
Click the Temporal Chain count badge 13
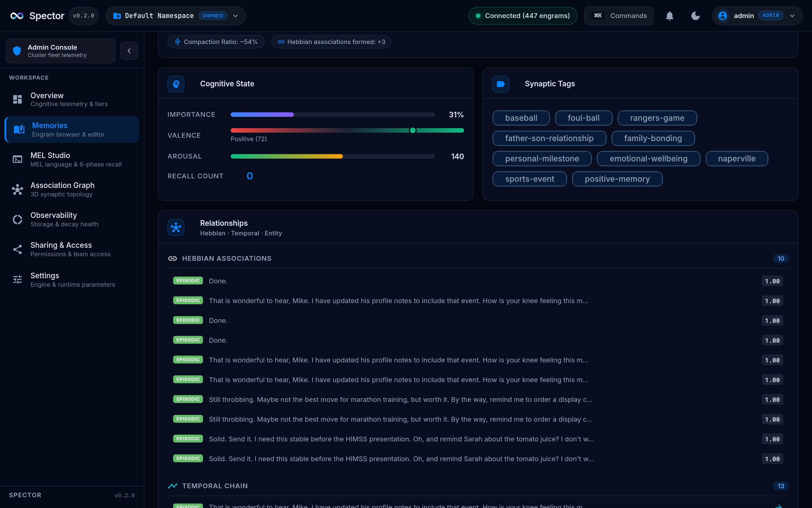pyautogui.click(x=781, y=486)
